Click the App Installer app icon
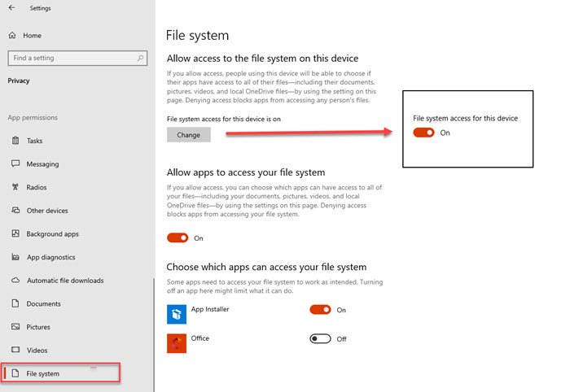Image resolution: width=570 pixels, height=392 pixels. [177, 314]
